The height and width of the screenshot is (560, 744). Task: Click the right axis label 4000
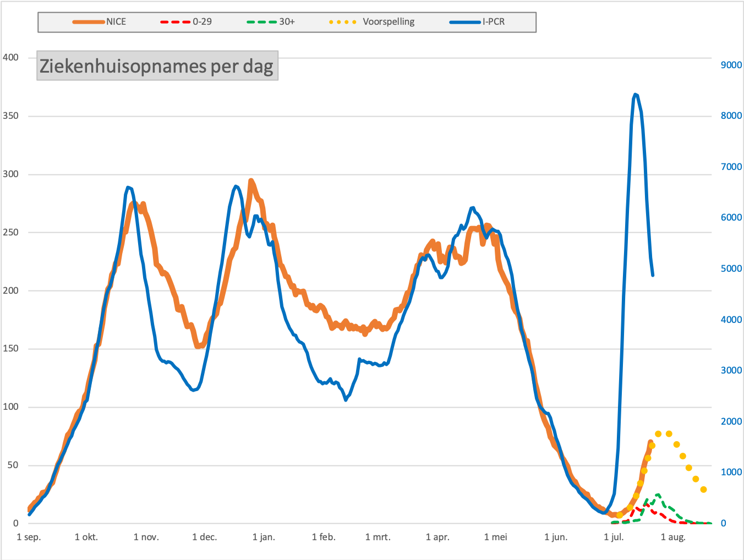[731, 320]
